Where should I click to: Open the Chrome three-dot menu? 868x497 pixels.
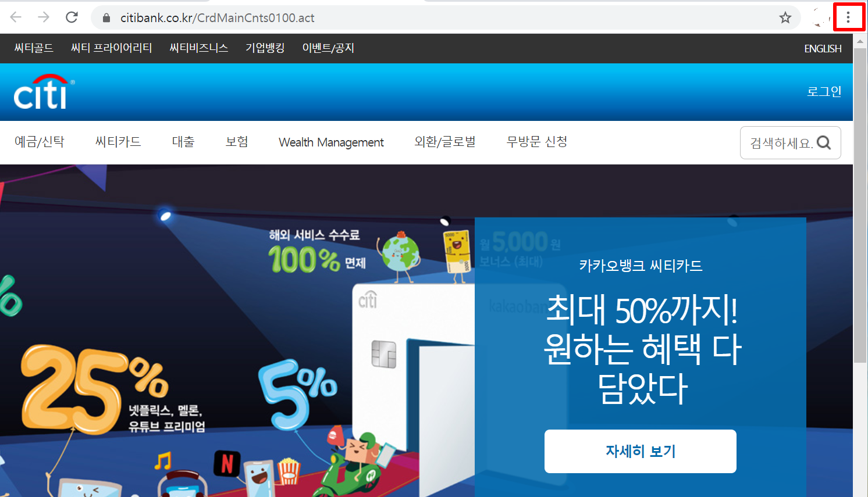click(848, 17)
